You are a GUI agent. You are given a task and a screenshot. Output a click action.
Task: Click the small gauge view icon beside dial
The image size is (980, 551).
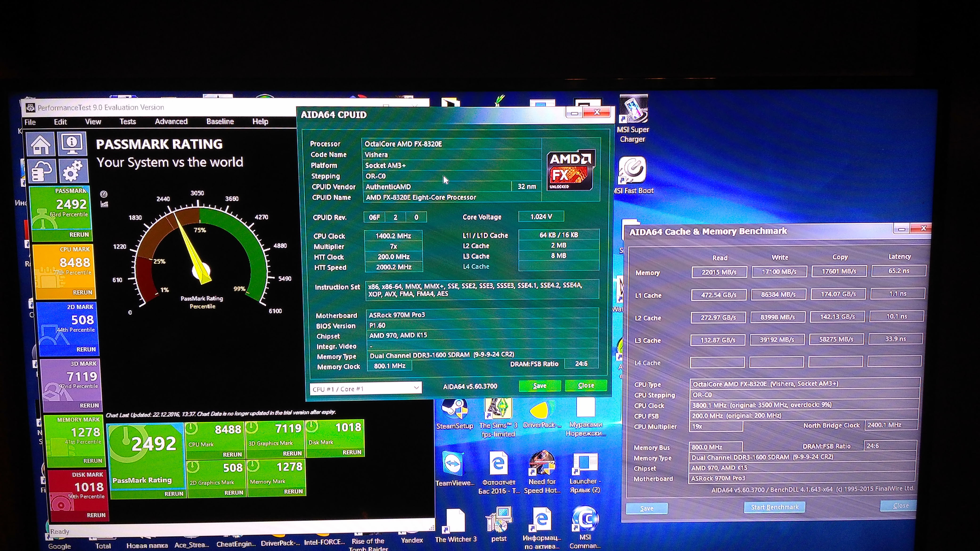tap(103, 194)
